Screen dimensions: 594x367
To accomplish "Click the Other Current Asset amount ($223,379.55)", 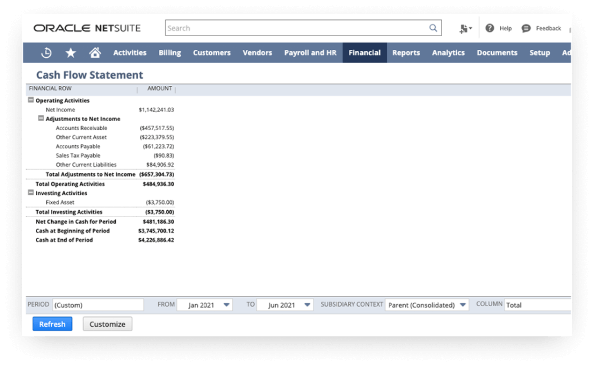I will tap(157, 137).
